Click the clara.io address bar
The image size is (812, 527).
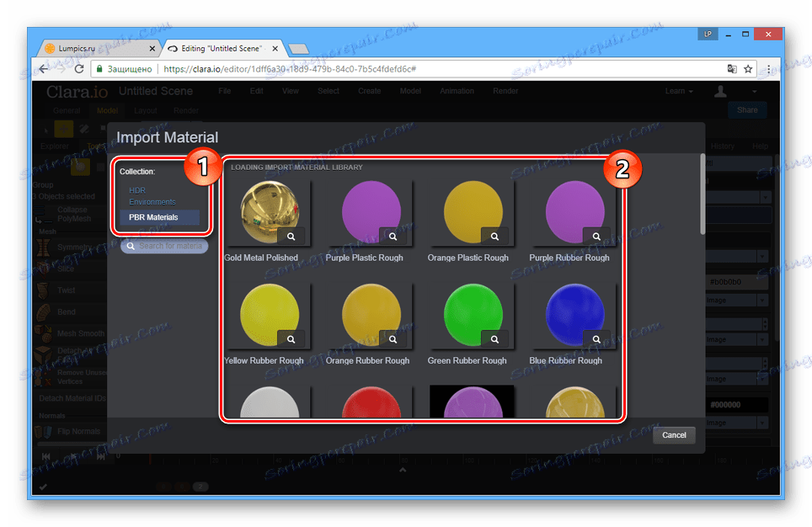[425, 69]
